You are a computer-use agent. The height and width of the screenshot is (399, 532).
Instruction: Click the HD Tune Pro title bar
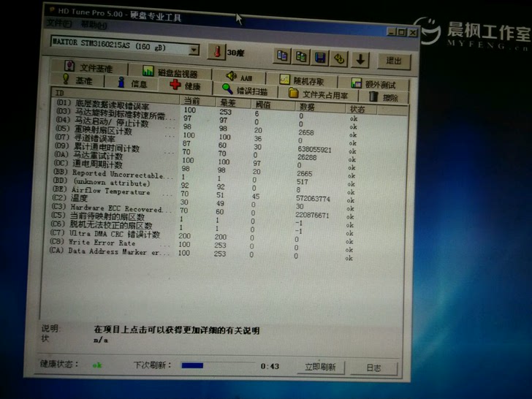tap(231, 20)
